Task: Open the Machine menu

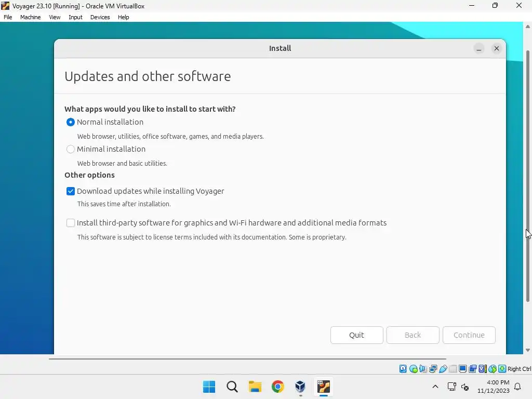Action: pos(30,17)
